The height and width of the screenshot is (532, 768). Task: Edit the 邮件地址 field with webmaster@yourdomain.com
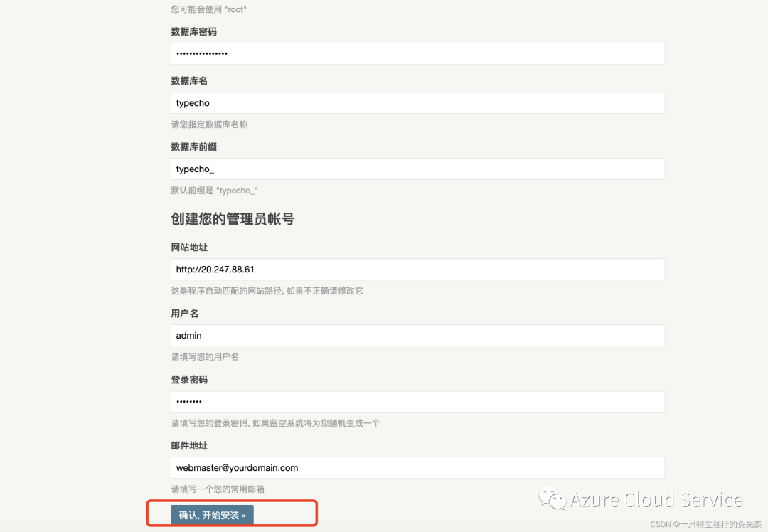coord(418,468)
